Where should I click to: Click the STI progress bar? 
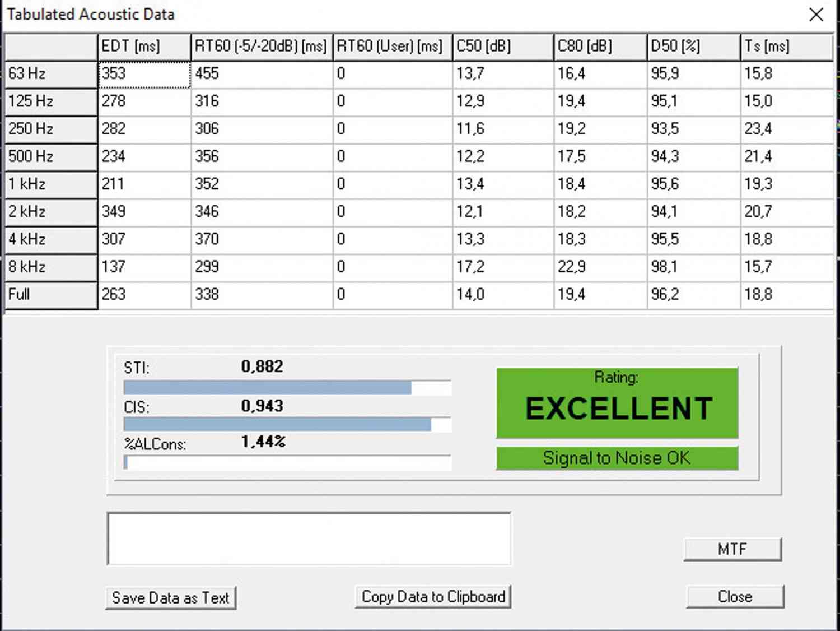287,387
